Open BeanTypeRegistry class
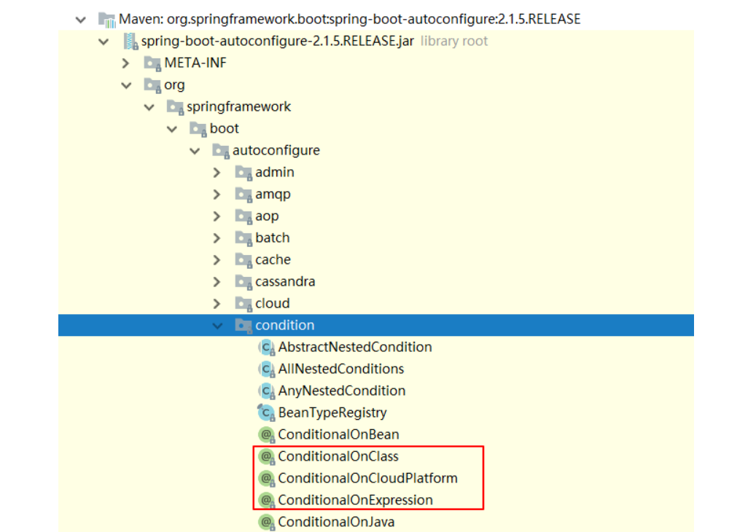 (x=332, y=413)
